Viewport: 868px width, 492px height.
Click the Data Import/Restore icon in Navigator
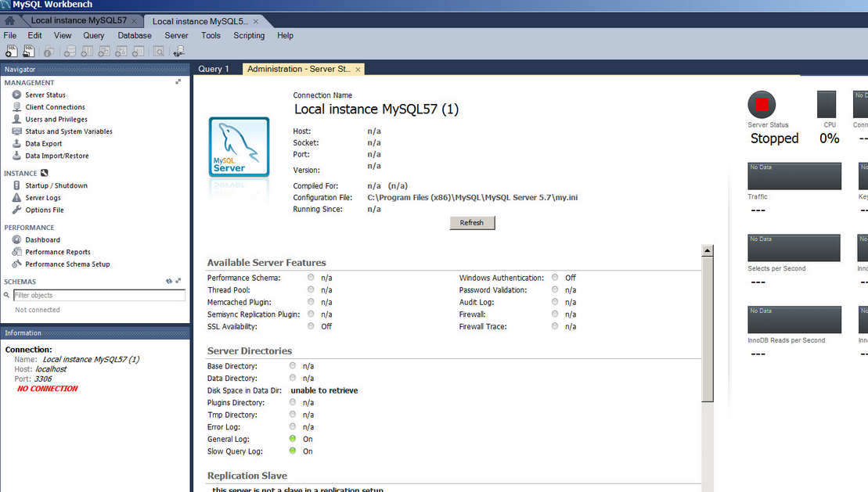tap(16, 156)
